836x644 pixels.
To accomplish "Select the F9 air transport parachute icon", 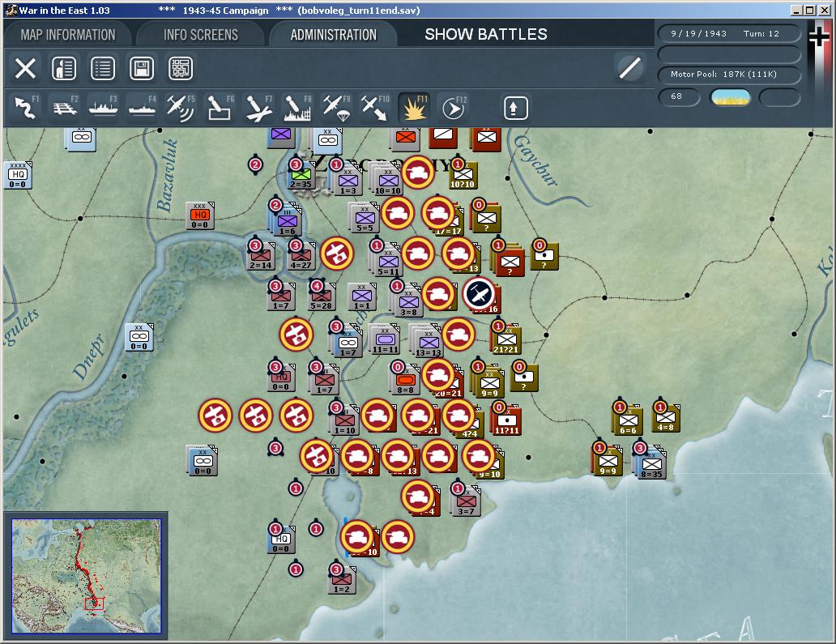I will [x=336, y=107].
